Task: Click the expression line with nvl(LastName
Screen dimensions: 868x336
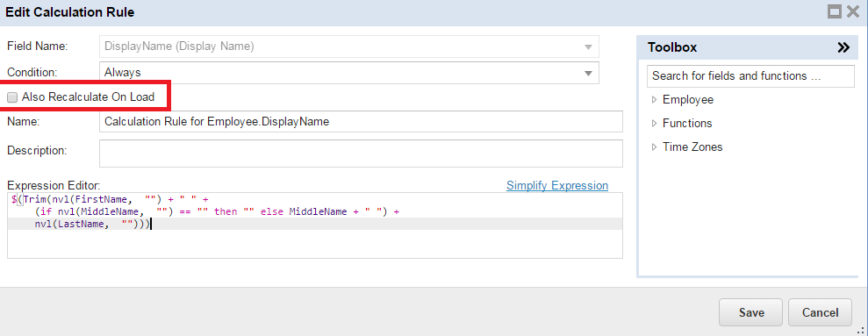Action: click(92, 225)
